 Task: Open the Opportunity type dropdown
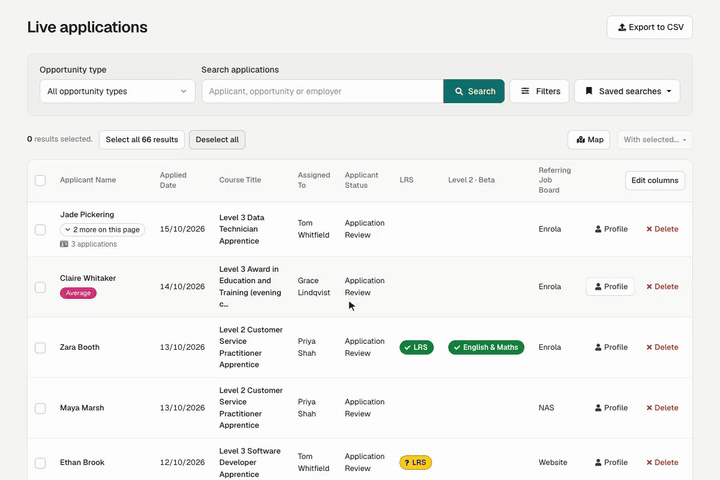(117, 91)
